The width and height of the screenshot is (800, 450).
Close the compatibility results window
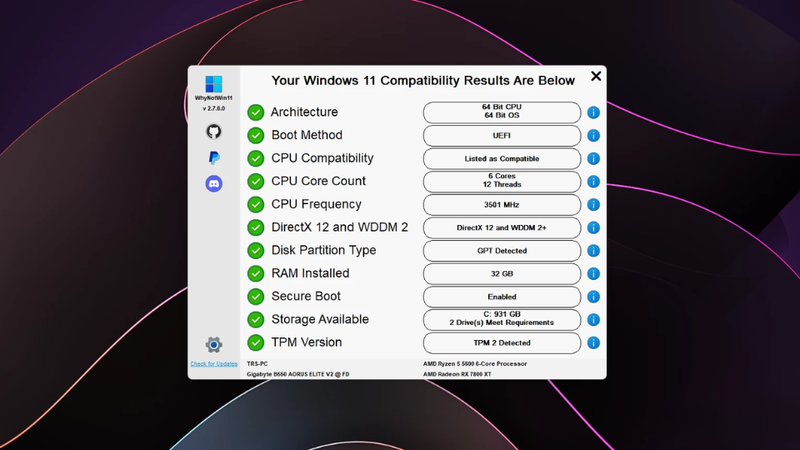[595, 76]
